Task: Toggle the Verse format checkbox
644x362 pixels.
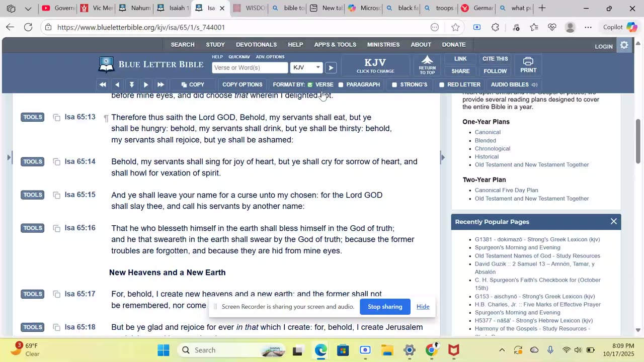Action: (310, 84)
